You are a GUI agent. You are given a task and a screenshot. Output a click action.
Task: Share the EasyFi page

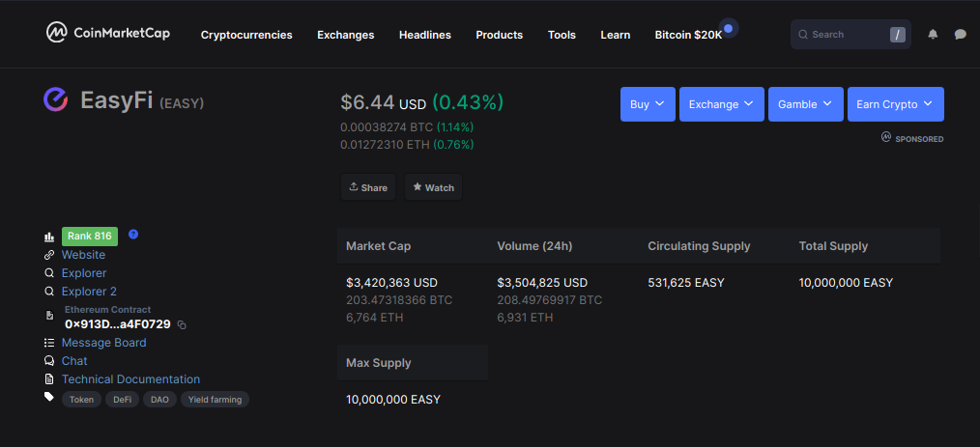(x=368, y=187)
